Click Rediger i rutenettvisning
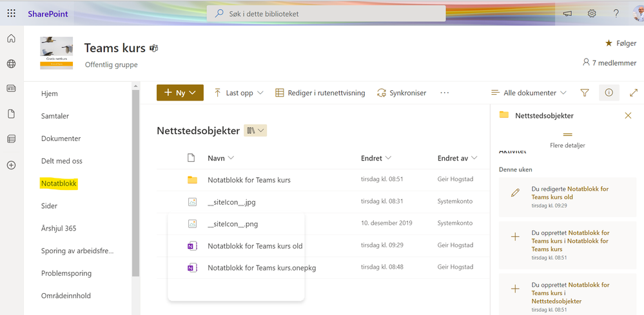This screenshot has width=644, height=315. [x=320, y=93]
